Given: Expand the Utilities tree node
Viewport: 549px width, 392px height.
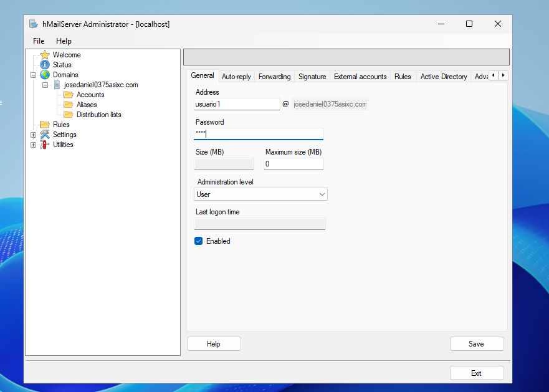Looking at the screenshot, I should [x=33, y=145].
